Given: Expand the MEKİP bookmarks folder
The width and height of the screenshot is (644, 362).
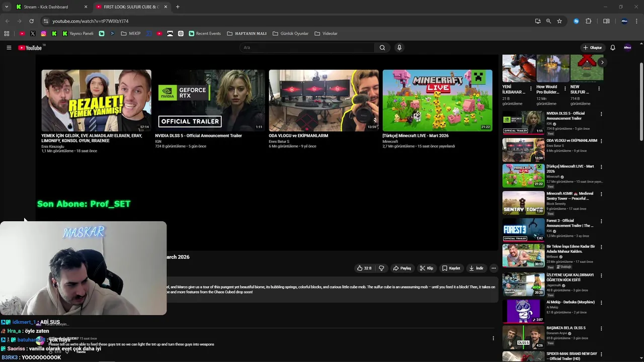Looking at the screenshot, I should (x=131, y=34).
